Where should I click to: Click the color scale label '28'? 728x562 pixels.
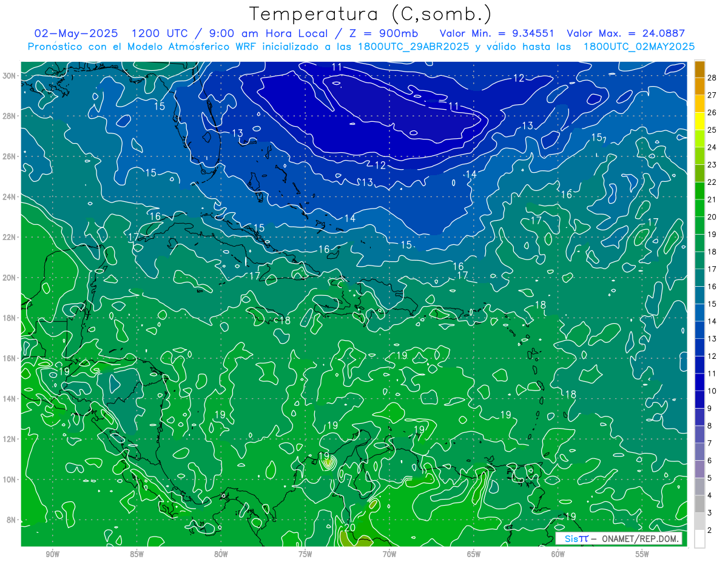pyautogui.click(x=712, y=77)
